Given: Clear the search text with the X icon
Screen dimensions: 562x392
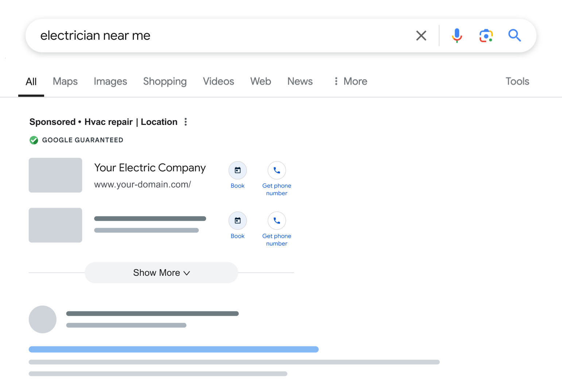Looking at the screenshot, I should (421, 36).
